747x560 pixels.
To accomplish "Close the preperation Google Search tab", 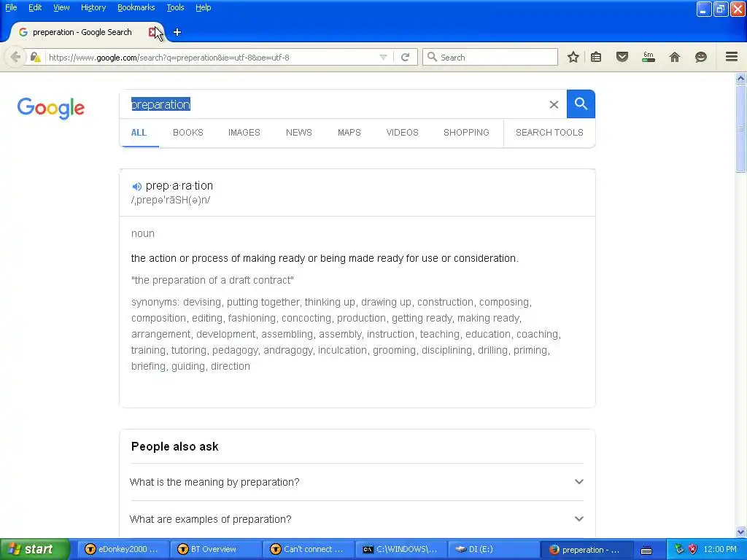I will point(152,32).
